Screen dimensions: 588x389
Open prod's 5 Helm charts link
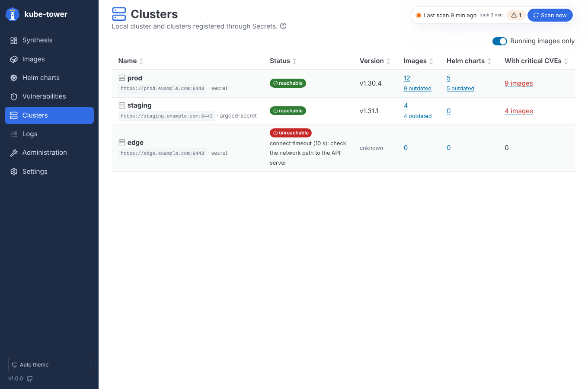448,78
